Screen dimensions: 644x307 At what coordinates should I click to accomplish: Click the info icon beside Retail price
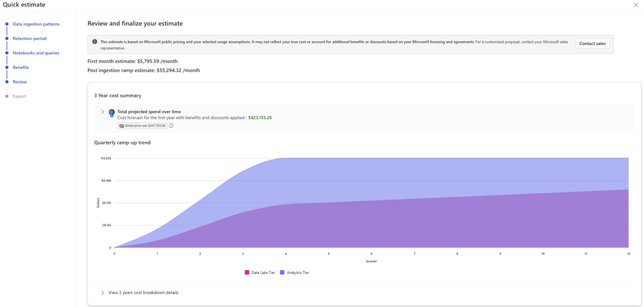[171, 126]
